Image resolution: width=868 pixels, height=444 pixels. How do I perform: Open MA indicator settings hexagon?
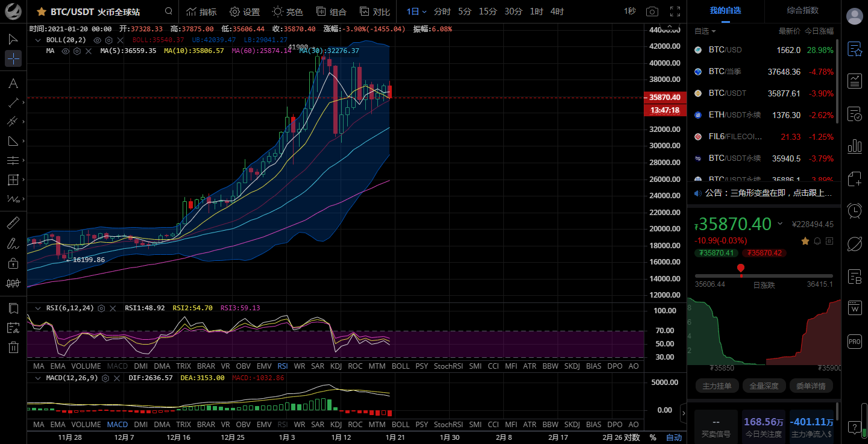(x=77, y=51)
